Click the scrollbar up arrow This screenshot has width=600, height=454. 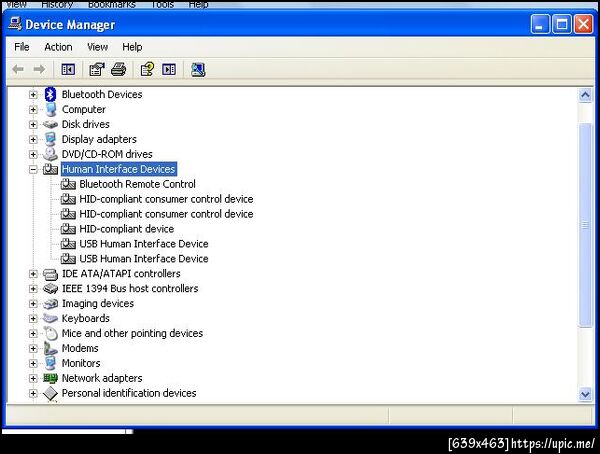pos(585,95)
